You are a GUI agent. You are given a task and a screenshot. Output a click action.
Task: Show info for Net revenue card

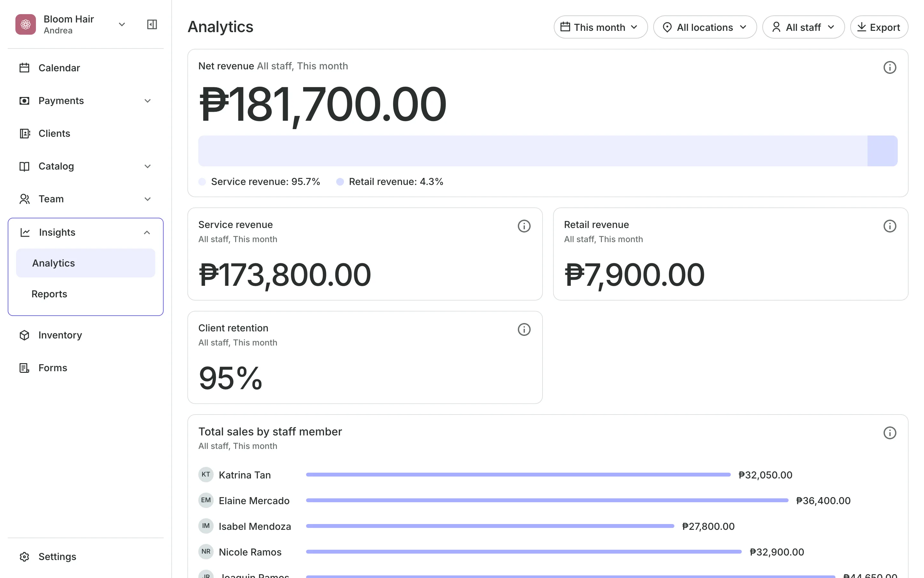tap(890, 68)
